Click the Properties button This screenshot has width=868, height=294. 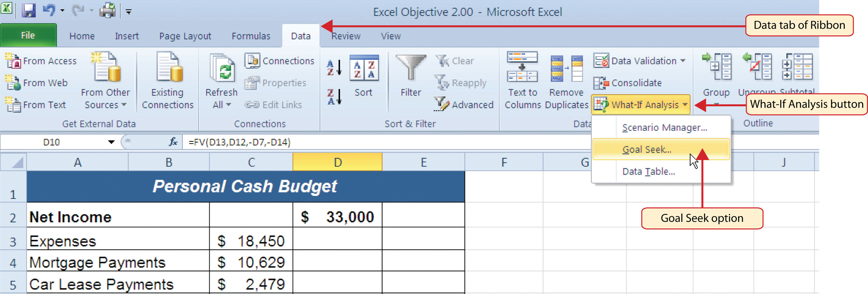tap(276, 83)
